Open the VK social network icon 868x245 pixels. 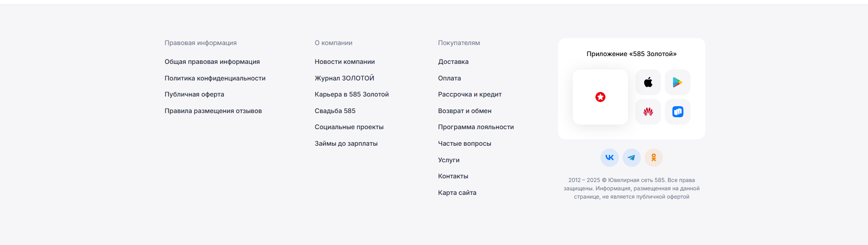610,158
